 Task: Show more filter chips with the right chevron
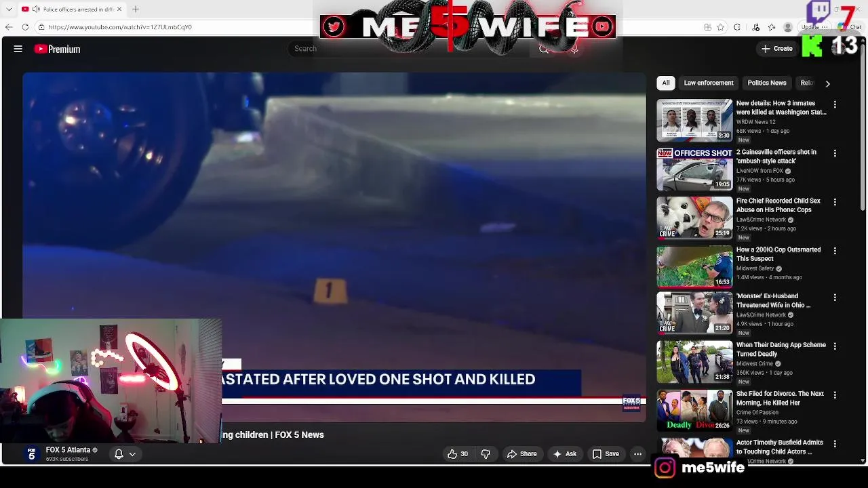[827, 83]
